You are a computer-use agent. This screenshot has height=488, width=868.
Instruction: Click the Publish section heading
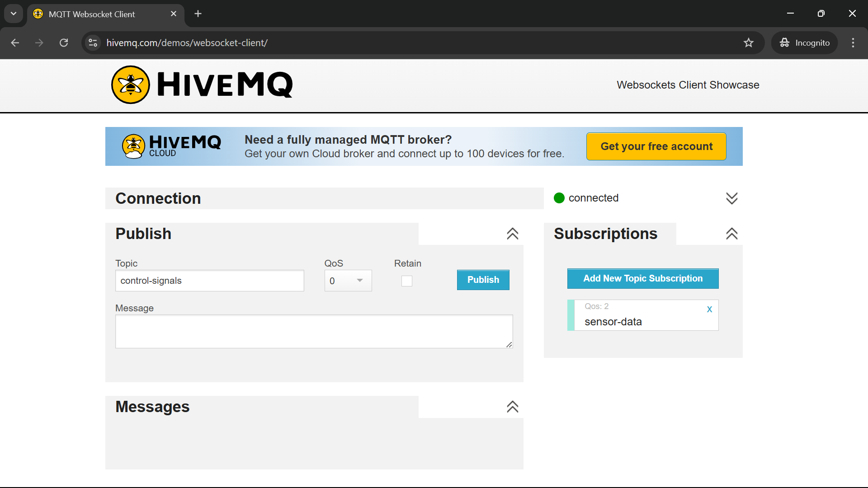(x=143, y=234)
